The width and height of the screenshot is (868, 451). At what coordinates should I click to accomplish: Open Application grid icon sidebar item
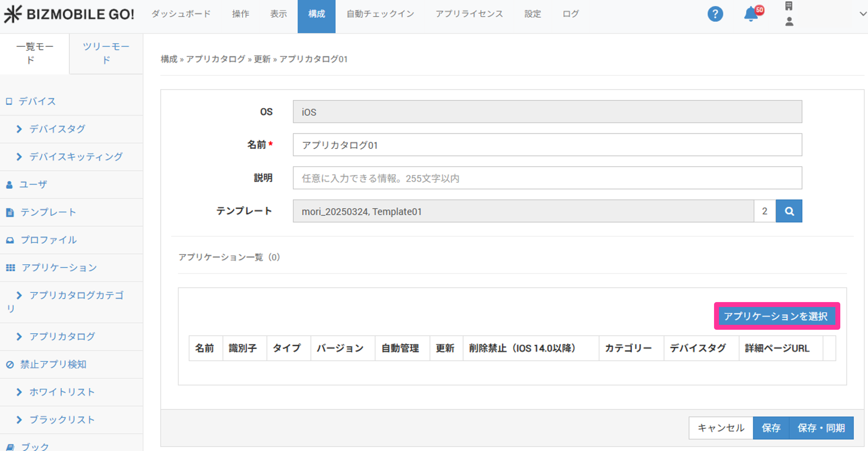(11, 268)
